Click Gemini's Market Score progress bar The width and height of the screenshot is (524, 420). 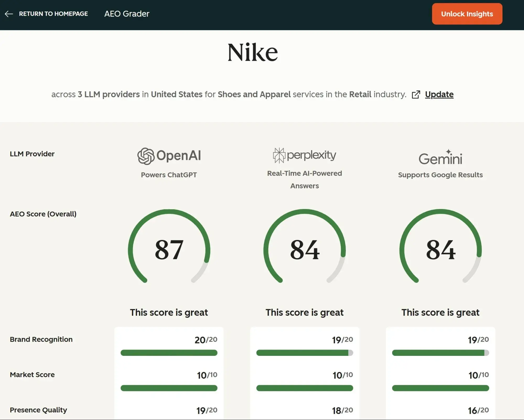[x=440, y=388]
